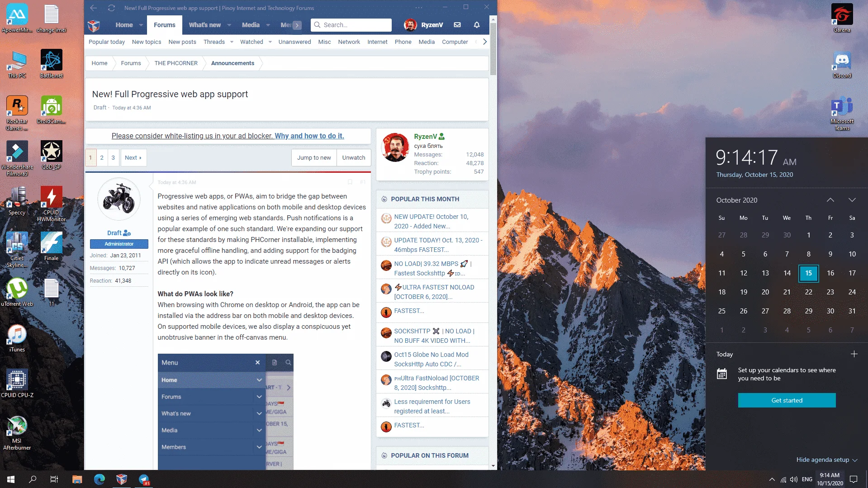Open Network sub-nav item

click(x=349, y=42)
